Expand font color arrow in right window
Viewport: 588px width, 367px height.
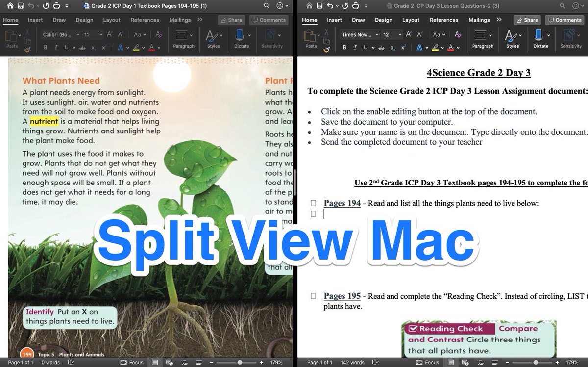[458, 48]
